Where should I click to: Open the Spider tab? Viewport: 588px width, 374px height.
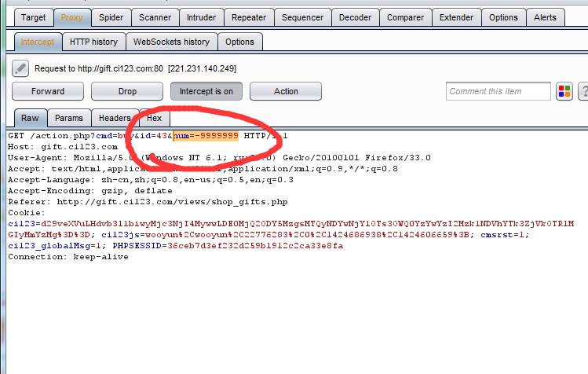pos(111,17)
